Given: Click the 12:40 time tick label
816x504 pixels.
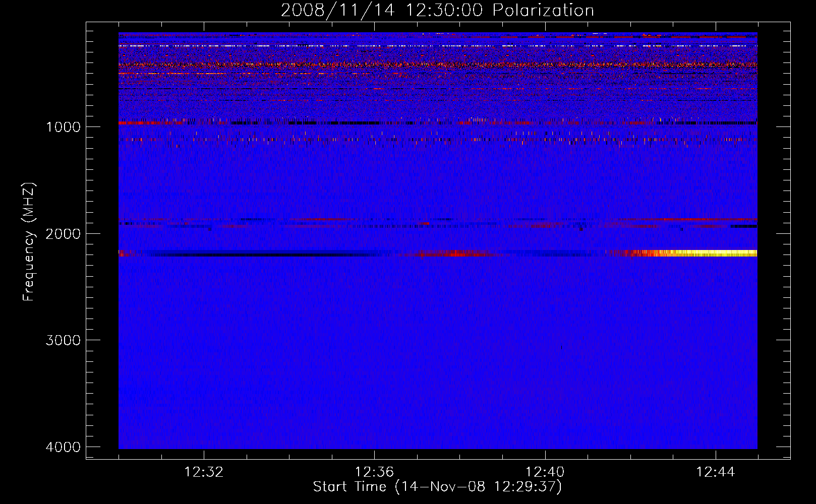Looking at the screenshot, I should click(x=545, y=472).
